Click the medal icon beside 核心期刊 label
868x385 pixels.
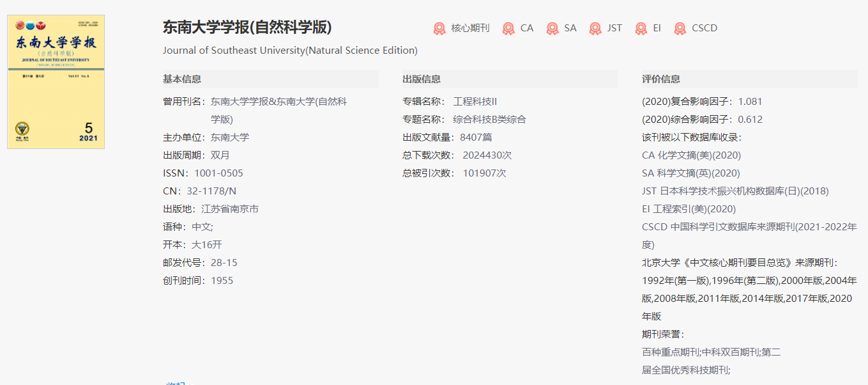439,28
